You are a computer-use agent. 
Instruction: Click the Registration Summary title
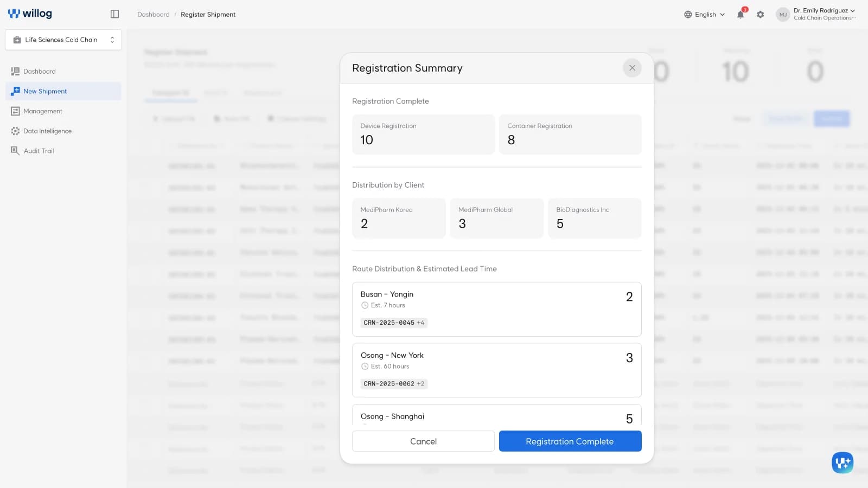tap(407, 68)
